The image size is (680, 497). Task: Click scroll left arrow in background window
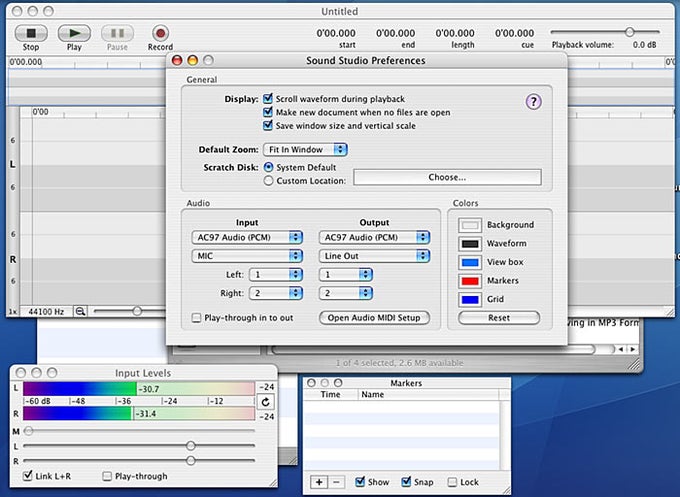pyautogui.click(x=621, y=349)
